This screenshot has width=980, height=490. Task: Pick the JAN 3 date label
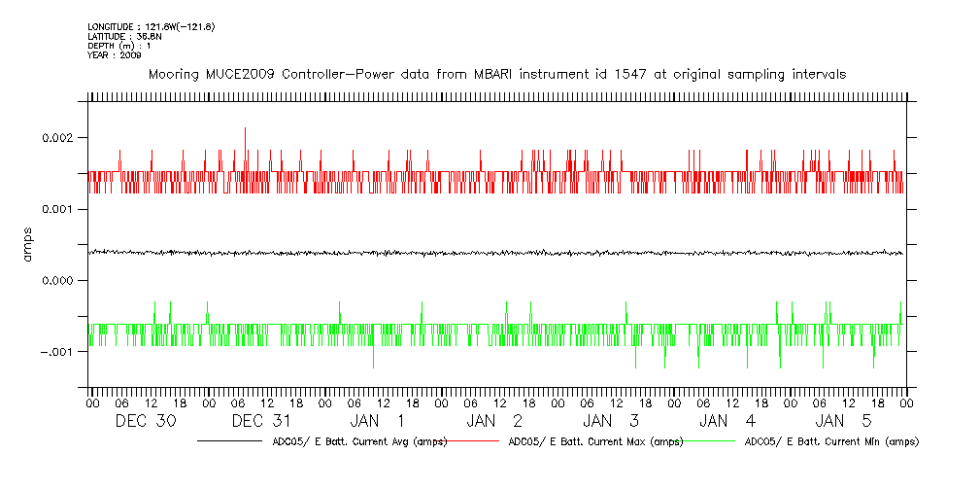[611, 421]
